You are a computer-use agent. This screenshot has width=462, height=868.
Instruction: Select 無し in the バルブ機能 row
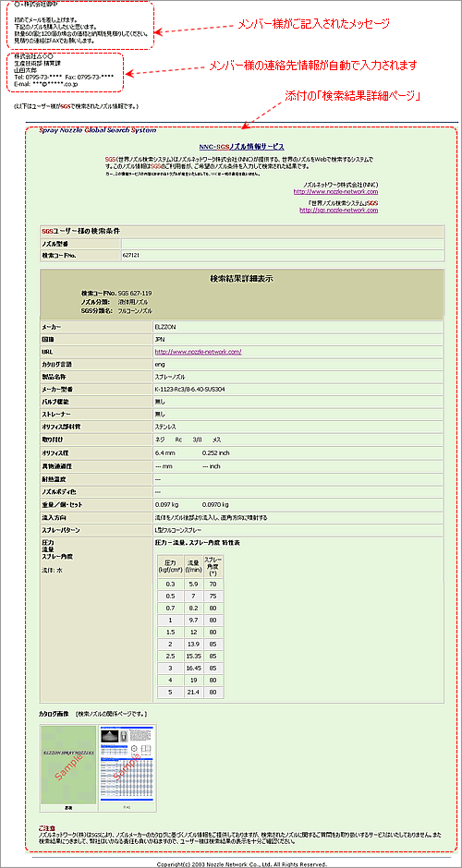click(160, 401)
